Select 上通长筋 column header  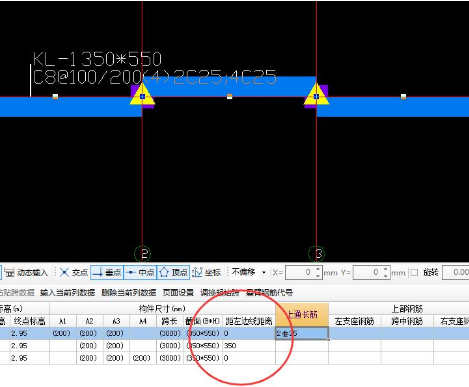(x=302, y=314)
